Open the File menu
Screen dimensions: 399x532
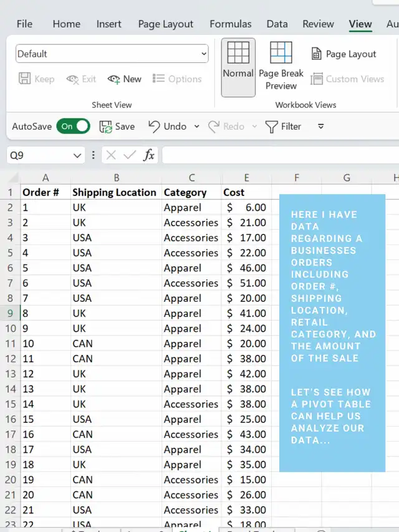[24, 24]
